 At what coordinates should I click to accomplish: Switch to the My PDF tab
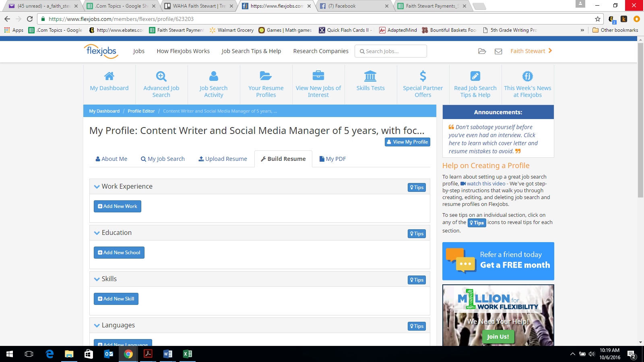(x=332, y=159)
